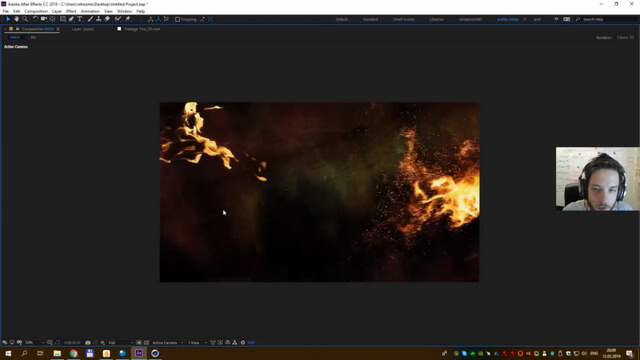
Task: Select the Roto Brush tool
Action: pyautogui.click(x=118, y=19)
